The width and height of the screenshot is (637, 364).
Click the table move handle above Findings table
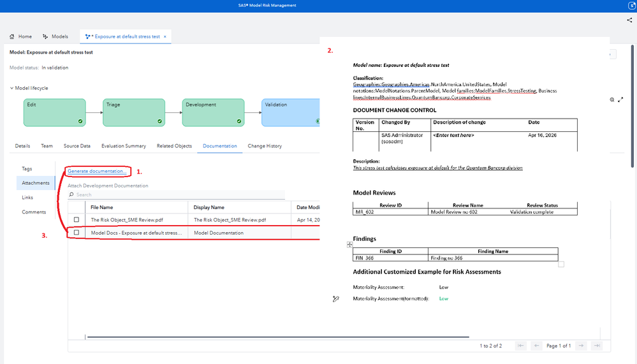pyautogui.click(x=350, y=245)
